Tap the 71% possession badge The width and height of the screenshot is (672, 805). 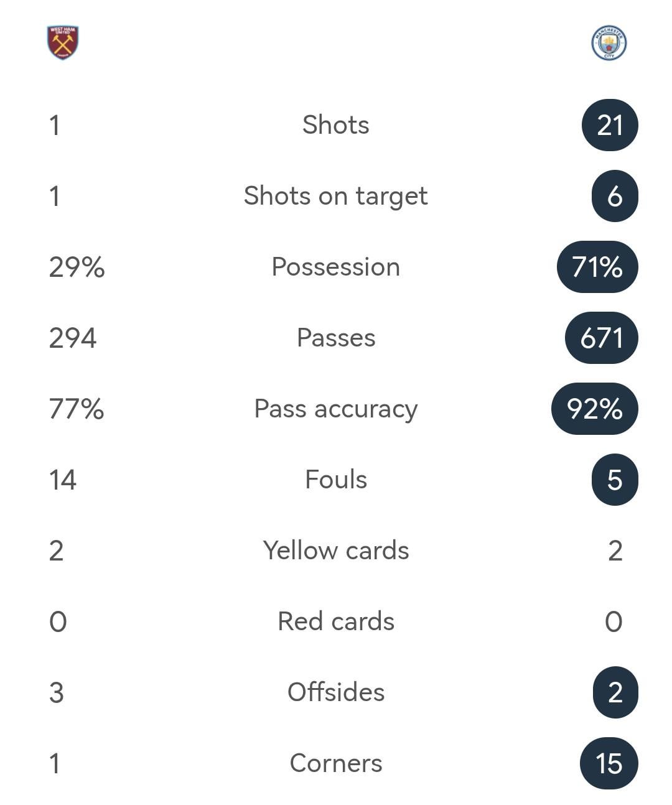597,267
